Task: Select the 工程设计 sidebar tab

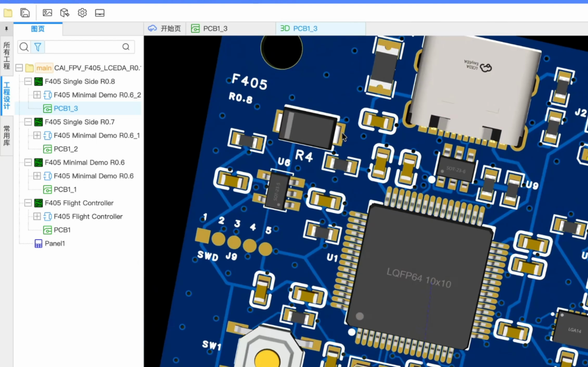Action: pyautogui.click(x=7, y=96)
